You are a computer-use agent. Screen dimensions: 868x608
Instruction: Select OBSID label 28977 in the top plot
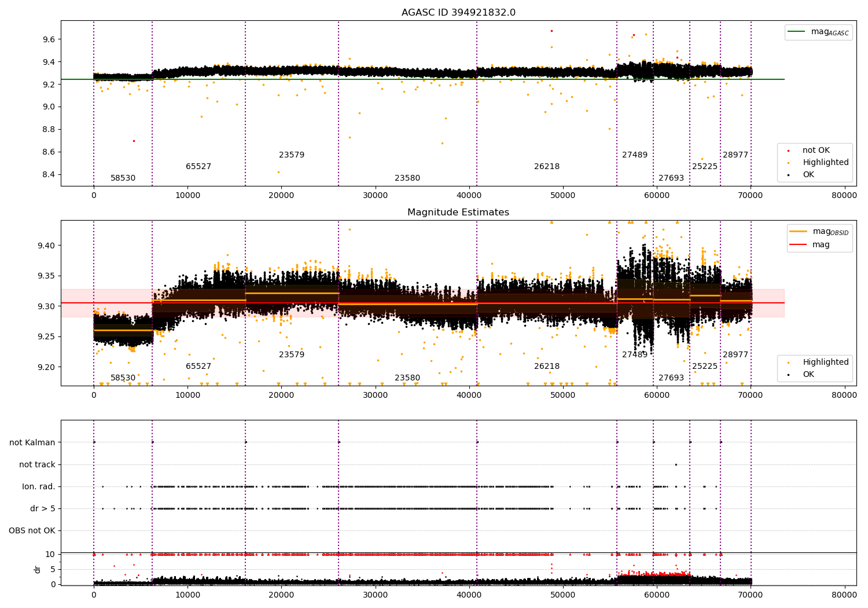coord(735,155)
